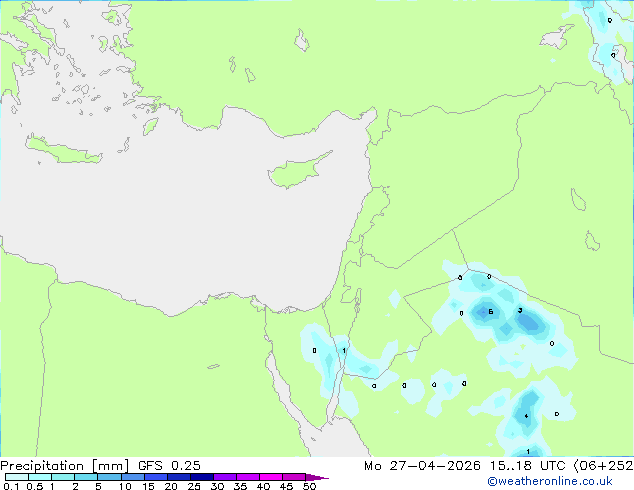This screenshot has height=490, width=634.
Task: Click the 40–45 mm magenta swatch
Action: 271,477
